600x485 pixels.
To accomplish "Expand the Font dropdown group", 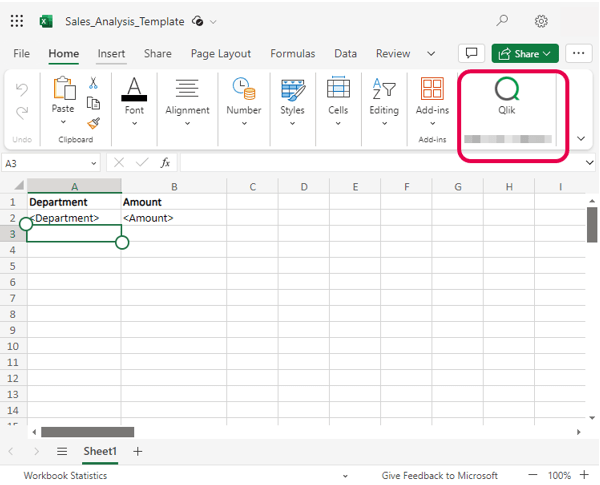I will click(134, 102).
